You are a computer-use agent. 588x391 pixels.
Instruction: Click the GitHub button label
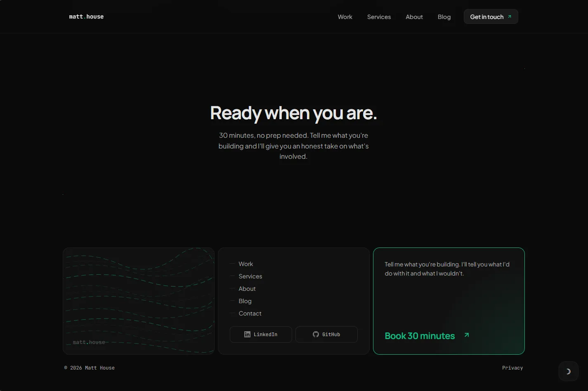coord(331,334)
